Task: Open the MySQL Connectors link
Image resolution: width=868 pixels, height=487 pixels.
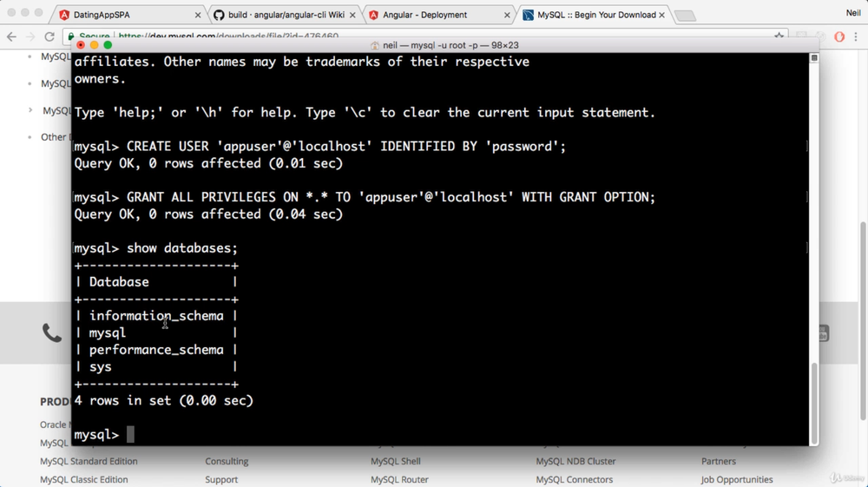Action: [x=574, y=479]
